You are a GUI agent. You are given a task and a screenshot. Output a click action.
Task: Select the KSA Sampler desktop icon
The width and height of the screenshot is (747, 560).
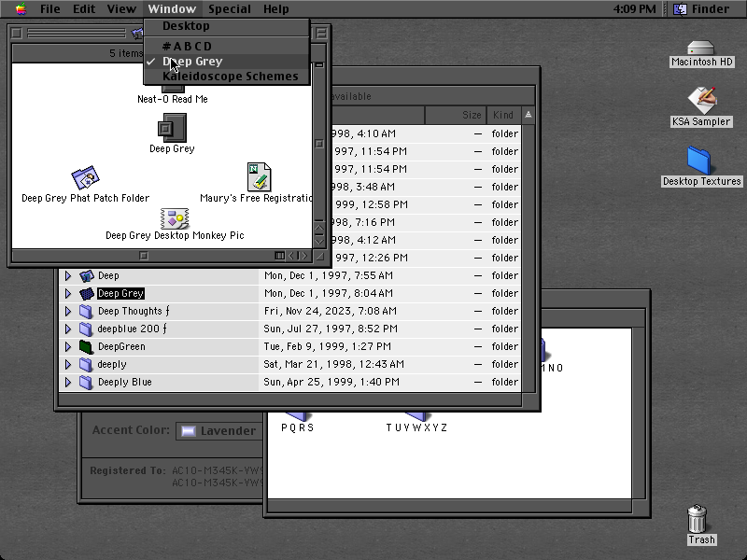[x=701, y=100]
